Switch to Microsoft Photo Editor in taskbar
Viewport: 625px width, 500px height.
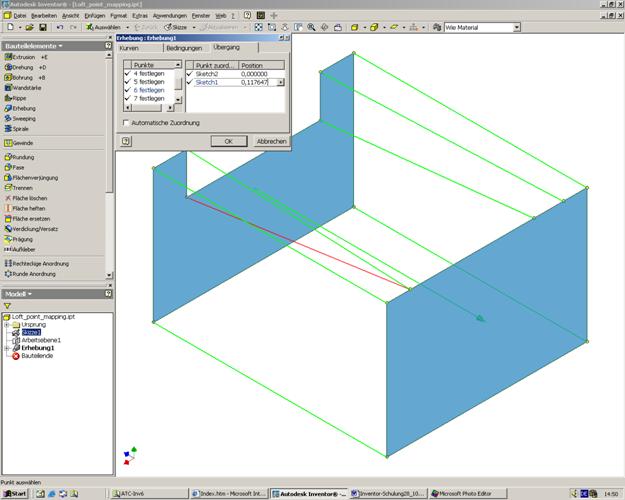(468, 494)
